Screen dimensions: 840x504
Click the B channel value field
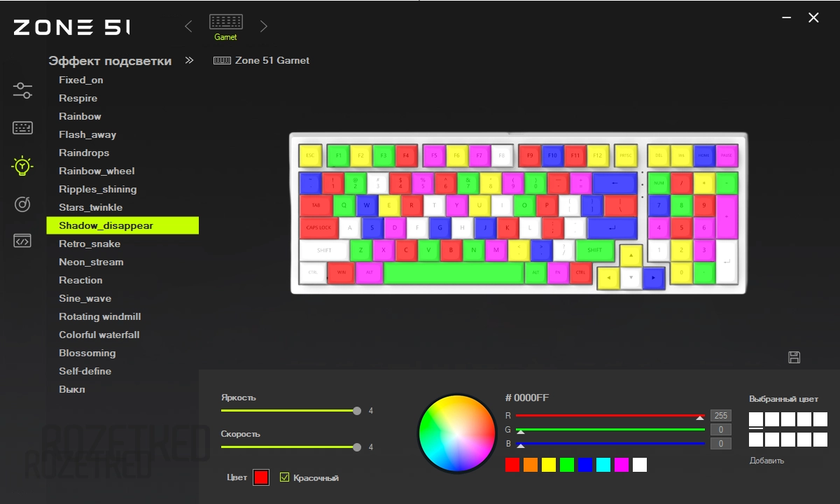(x=721, y=444)
